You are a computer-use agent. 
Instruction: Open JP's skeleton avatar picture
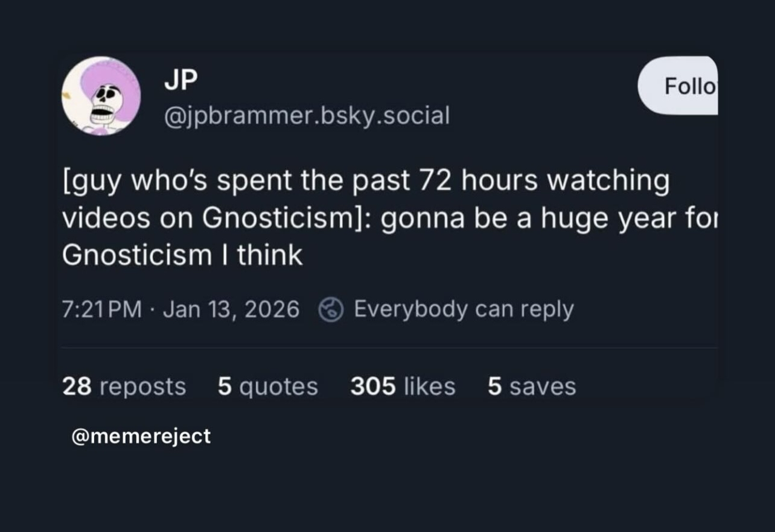[101, 96]
